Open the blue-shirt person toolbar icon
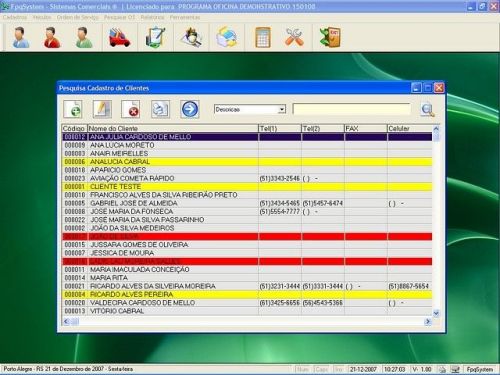The height and width of the screenshot is (375, 500). 20,37
